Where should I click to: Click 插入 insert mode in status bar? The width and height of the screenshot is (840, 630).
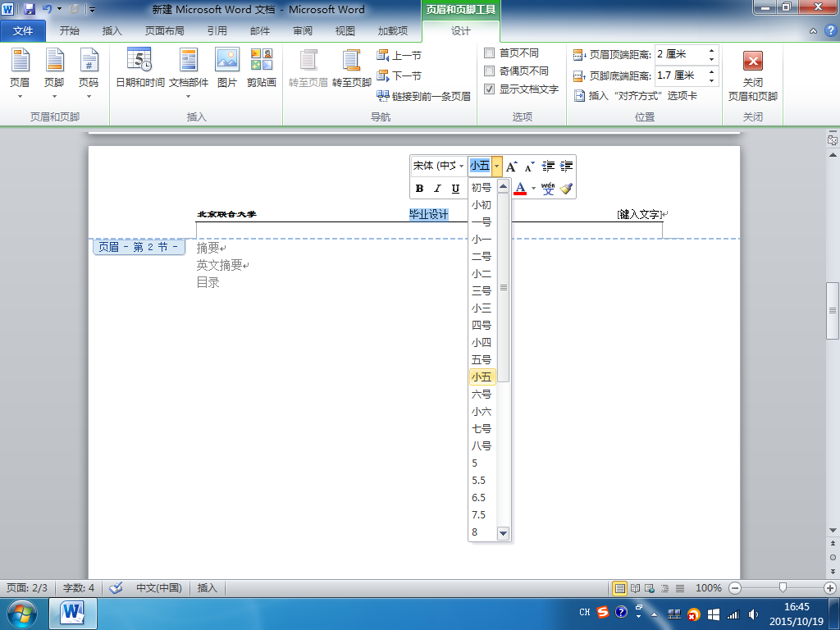point(207,587)
